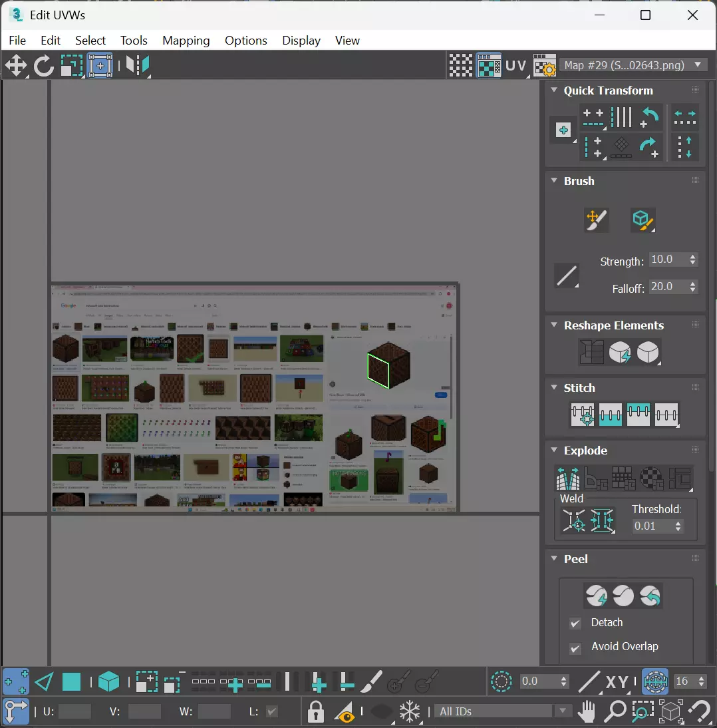Switch to Edge sub-object mode
Viewport: 717px width, 728px height.
[x=44, y=681]
